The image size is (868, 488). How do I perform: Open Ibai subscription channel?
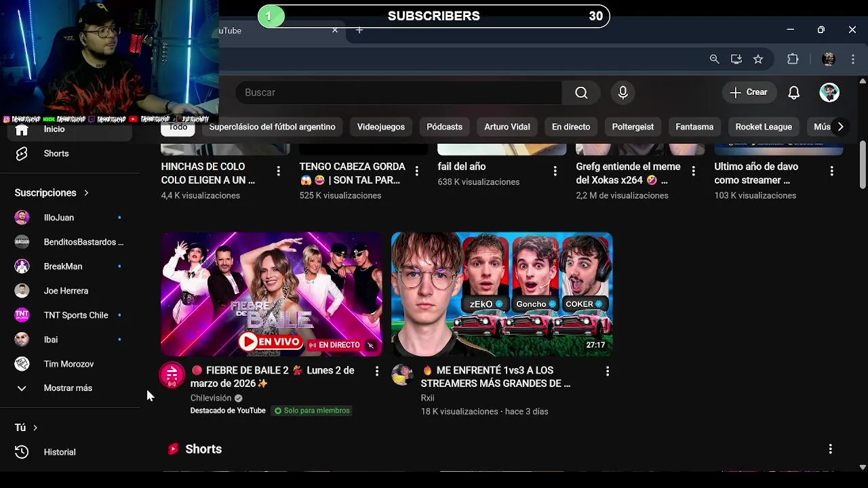(70, 340)
